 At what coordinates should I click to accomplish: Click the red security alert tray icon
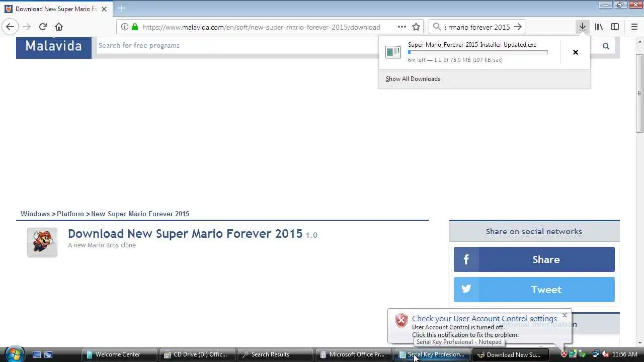[564, 354]
